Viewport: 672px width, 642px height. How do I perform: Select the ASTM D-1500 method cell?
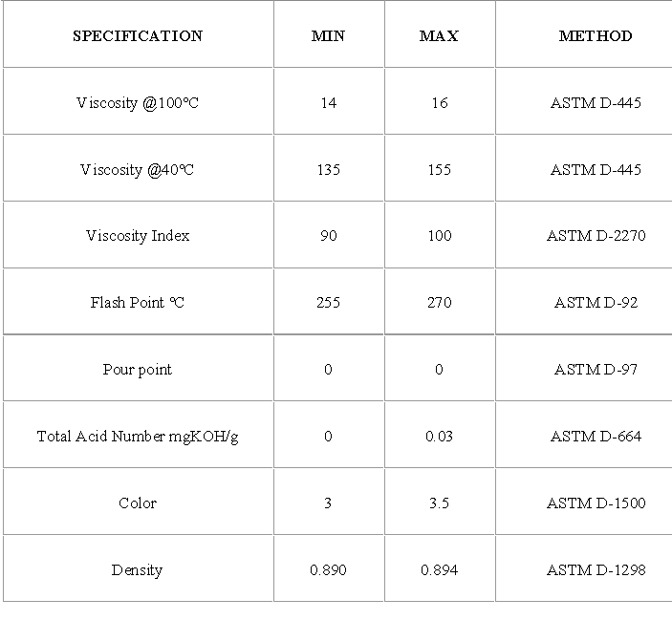pos(596,503)
